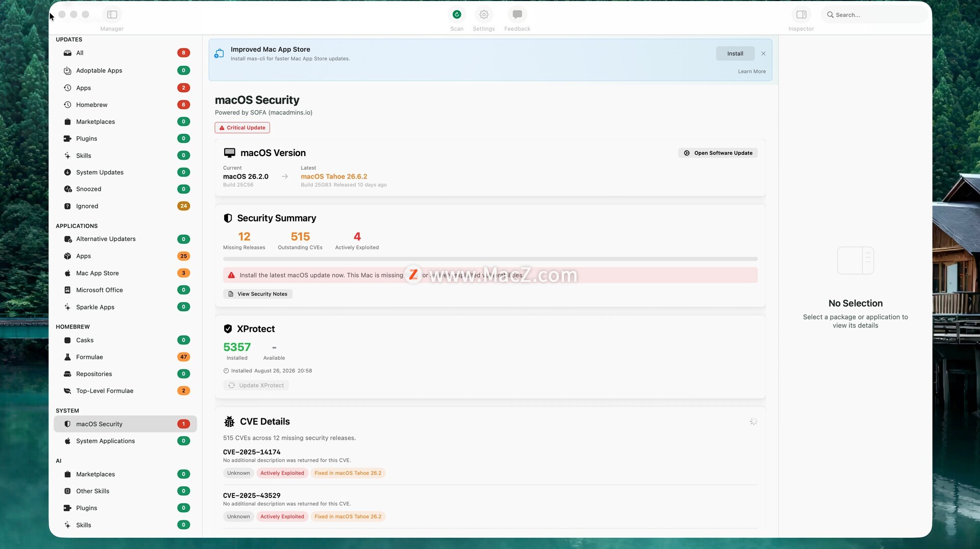Image resolution: width=980 pixels, height=549 pixels.
Task: View Security Notes
Action: (258, 294)
